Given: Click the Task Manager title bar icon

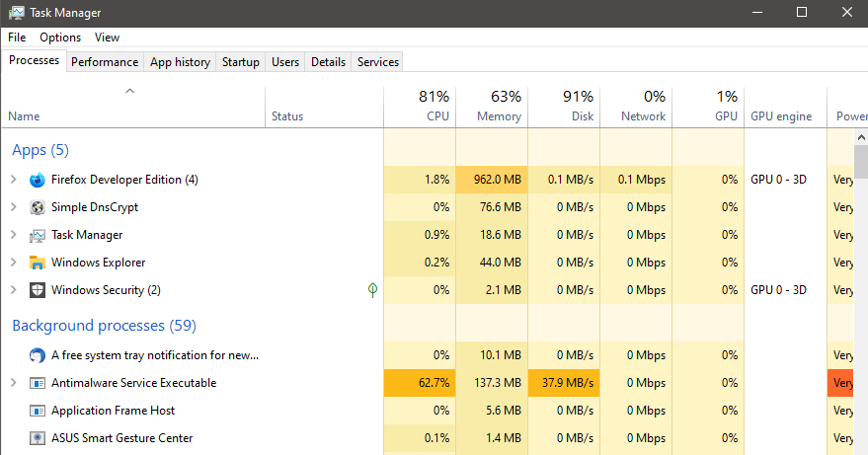Looking at the screenshot, I should click(x=17, y=13).
